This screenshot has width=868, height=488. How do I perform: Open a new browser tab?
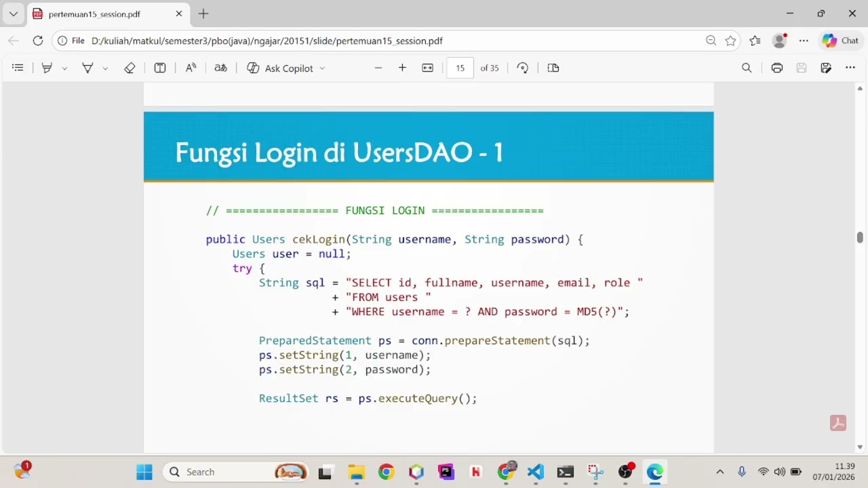tap(203, 14)
